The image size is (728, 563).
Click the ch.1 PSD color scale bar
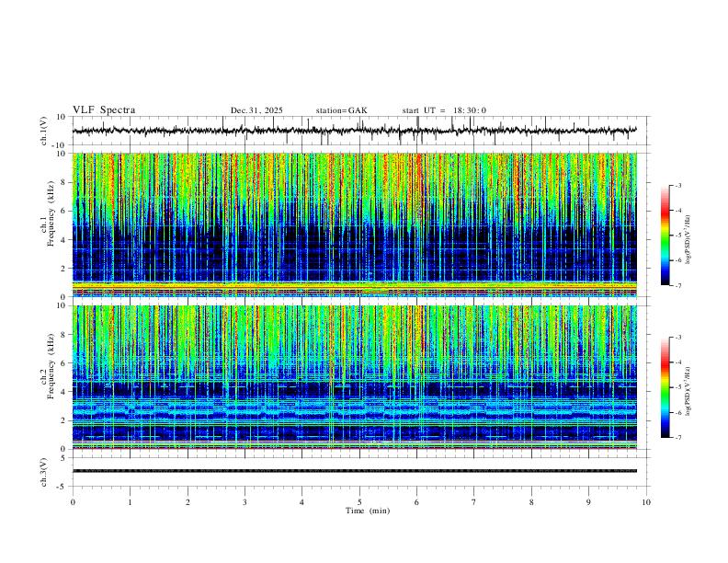(x=665, y=236)
